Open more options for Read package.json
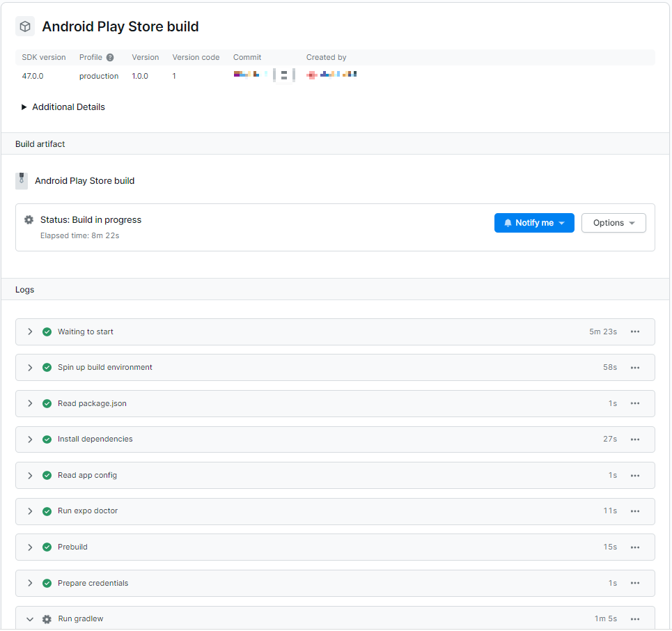Viewport: 672px width, 631px height. [x=635, y=403]
